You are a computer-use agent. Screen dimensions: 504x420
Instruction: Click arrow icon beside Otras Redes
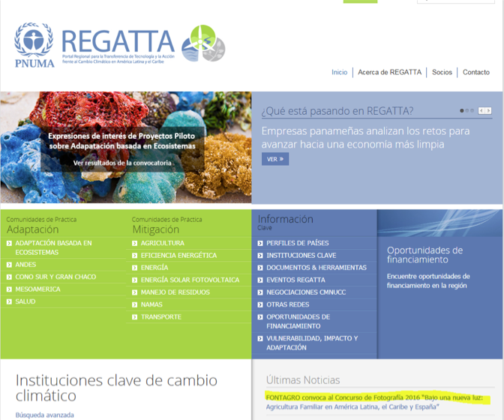tap(260, 305)
